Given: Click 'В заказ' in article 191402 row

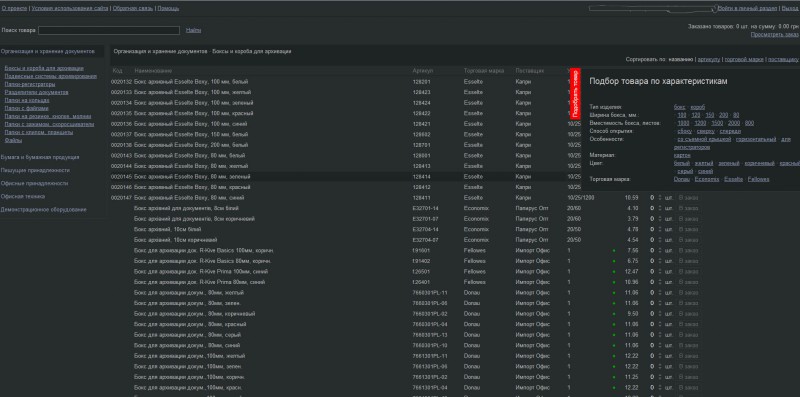Looking at the screenshot, I should (x=688, y=261).
